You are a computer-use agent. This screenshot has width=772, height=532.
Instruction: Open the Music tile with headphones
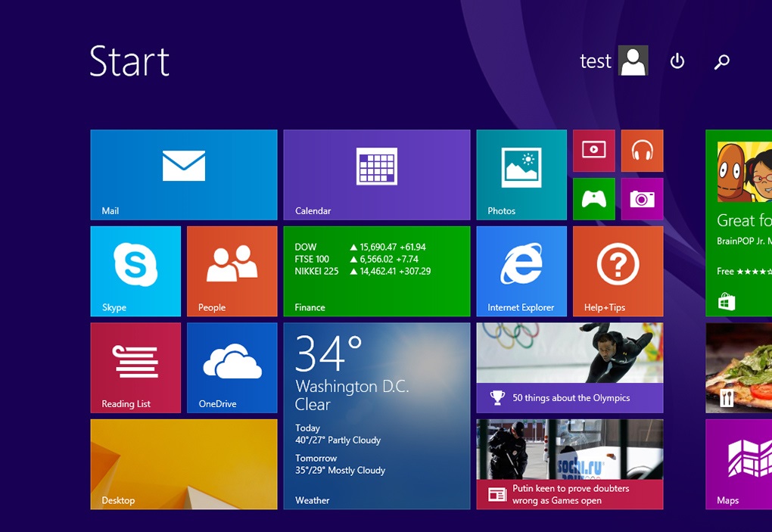pos(642,151)
